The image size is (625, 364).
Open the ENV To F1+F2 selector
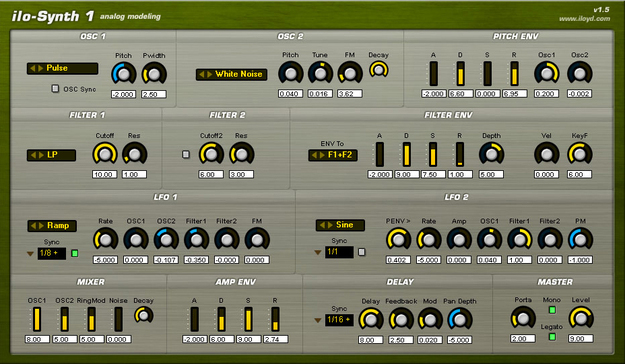[333, 155]
